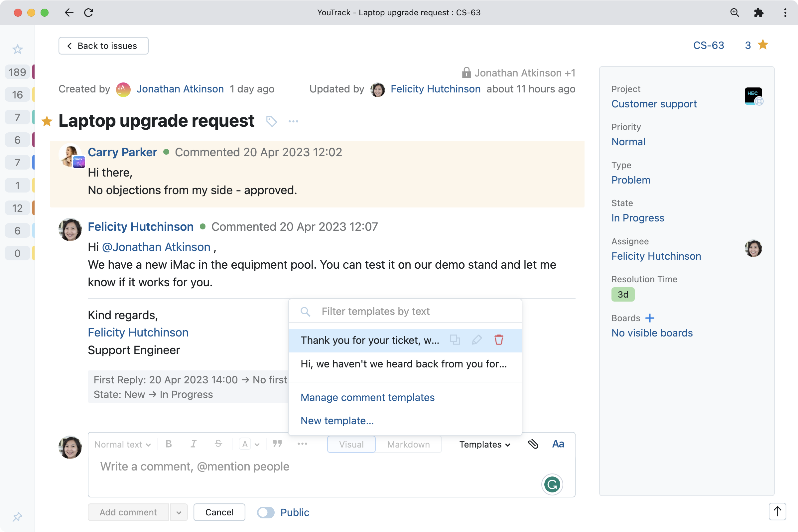Click the @Jonathan Atkinson mention
Screen dimensions: 798x532
click(156, 247)
